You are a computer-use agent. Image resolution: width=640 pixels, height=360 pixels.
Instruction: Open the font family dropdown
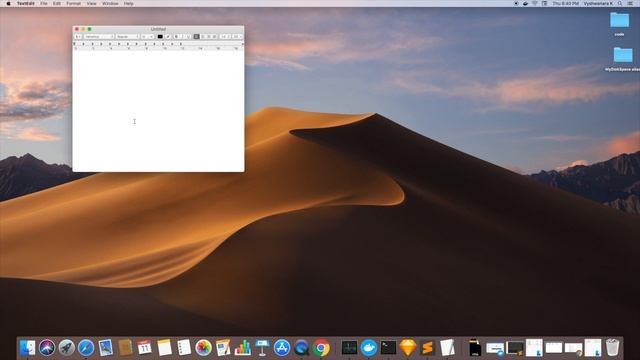point(99,36)
